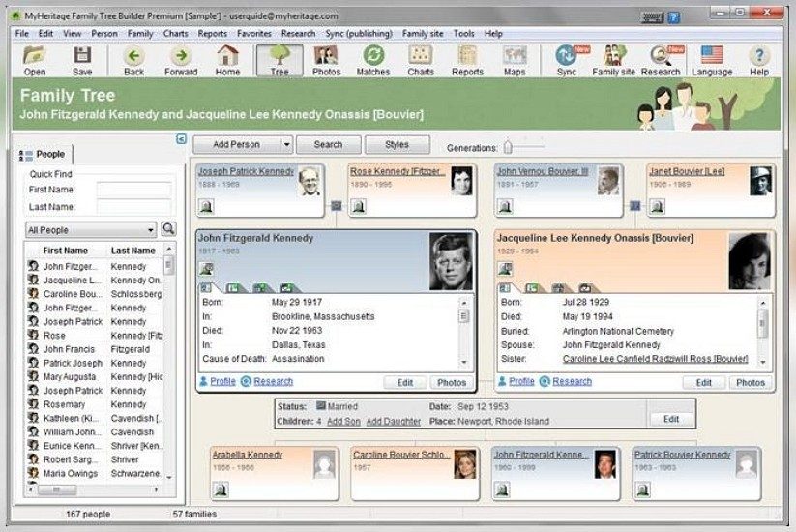
Task: Open Research tool in toolbar
Action: pos(661,60)
